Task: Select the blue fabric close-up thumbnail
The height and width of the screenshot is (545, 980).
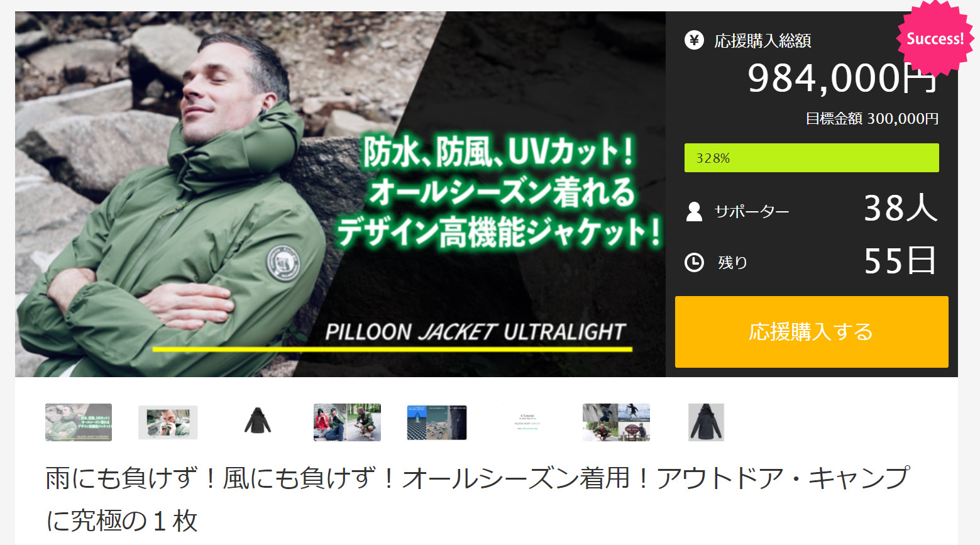Action: pos(437,422)
